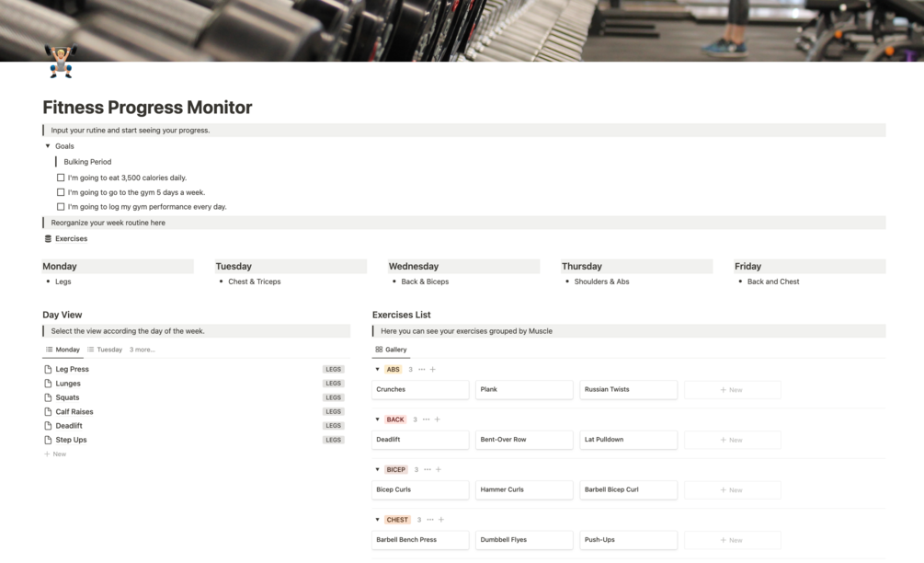This screenshot has height=563, width=924.
Task: Check the log gym performance every day goal
Action: point(60,206)
